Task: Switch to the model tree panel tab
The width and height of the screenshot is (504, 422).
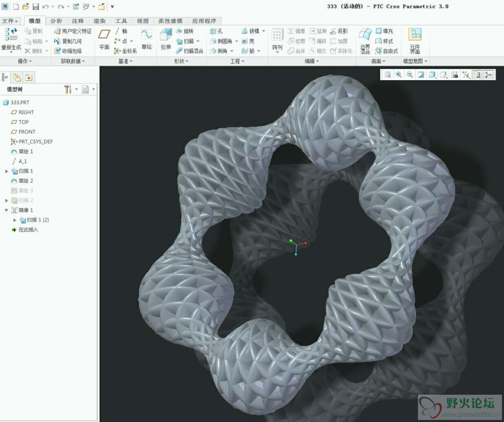Action: pos(5,77)
